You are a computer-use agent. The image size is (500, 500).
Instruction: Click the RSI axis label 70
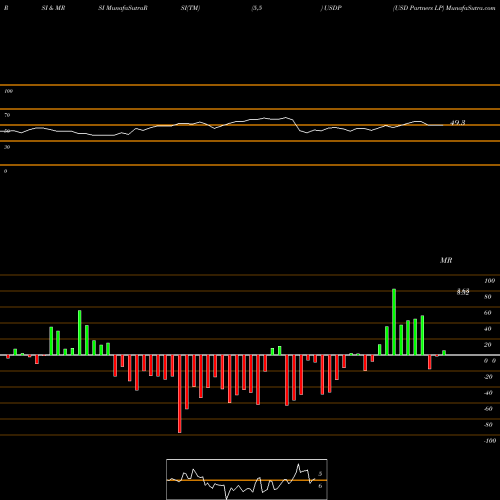(7, 115)
